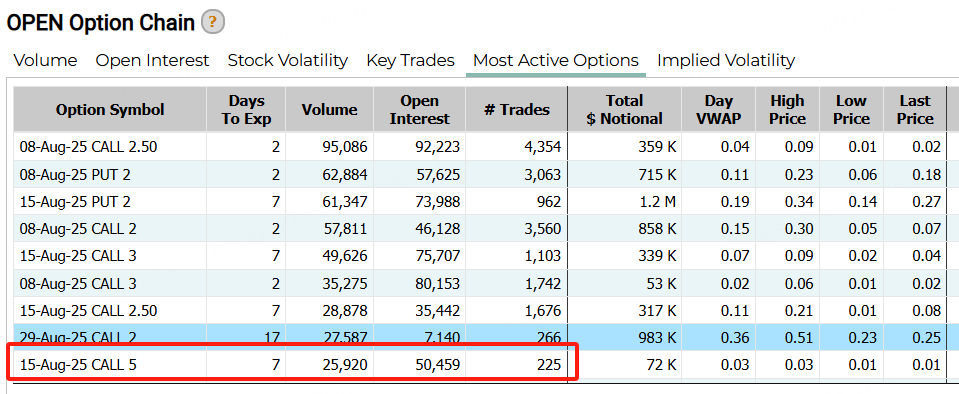Click the Day VWAP column header

pyautogui.click(x=718, y=110)
